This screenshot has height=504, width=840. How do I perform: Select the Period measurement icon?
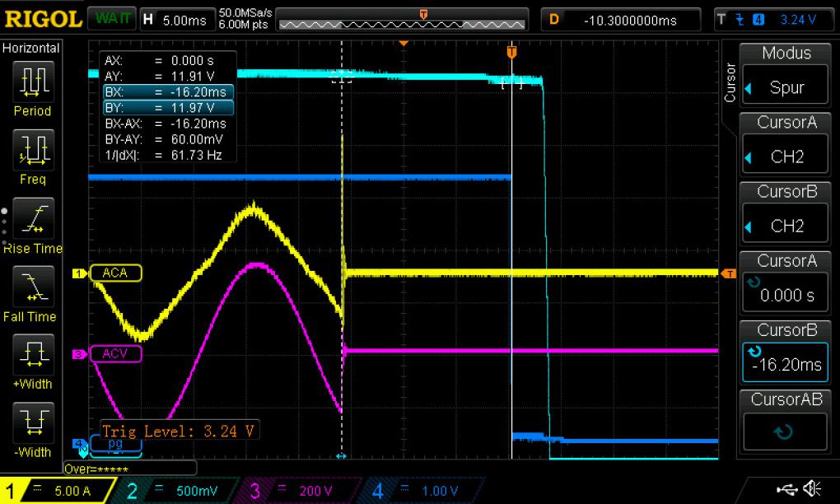point(34,82)
